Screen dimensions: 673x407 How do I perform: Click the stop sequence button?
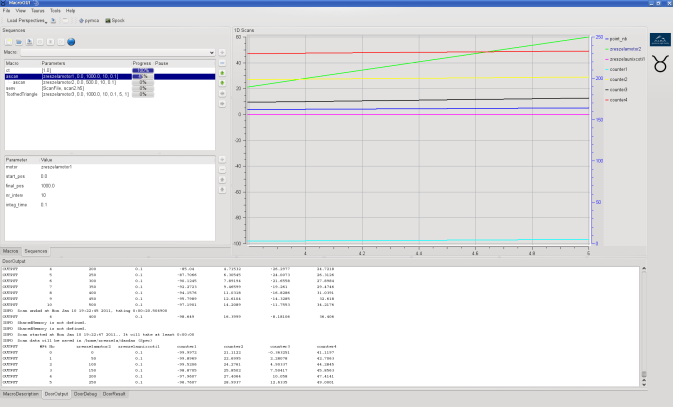click(40, 42)
